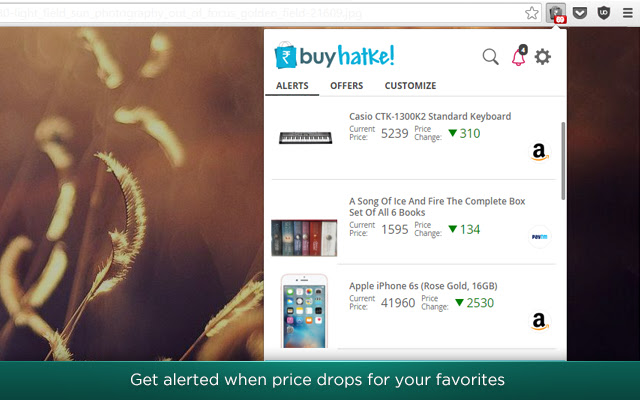Open Casio CTK-1300K2 Standard Keyboard link
Viewport: 640px width, 400px height.
(x=430, y=116)
